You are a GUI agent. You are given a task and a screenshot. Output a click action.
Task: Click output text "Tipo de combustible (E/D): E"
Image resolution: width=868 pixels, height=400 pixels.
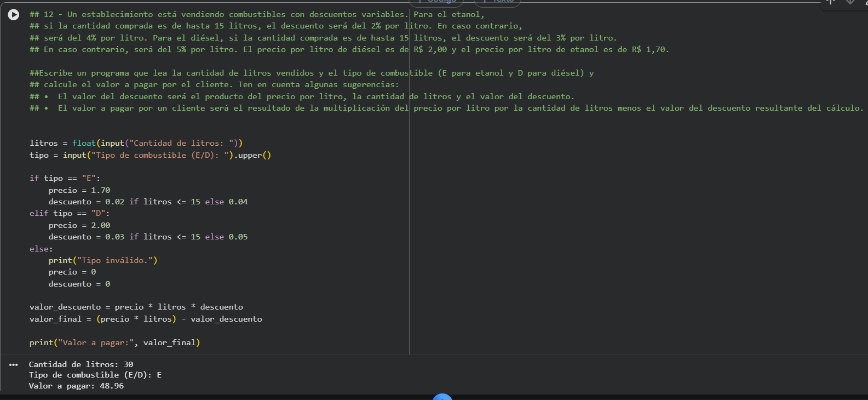point(95,375)
